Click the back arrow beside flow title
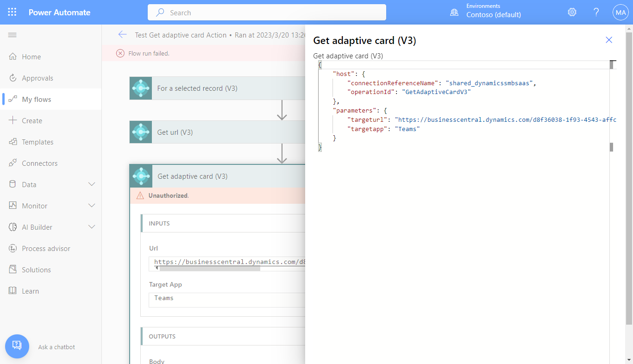 click(x=122, y=35)
